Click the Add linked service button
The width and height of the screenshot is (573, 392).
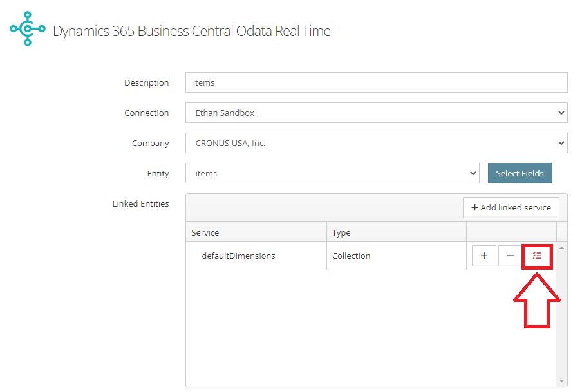[511, 207]
